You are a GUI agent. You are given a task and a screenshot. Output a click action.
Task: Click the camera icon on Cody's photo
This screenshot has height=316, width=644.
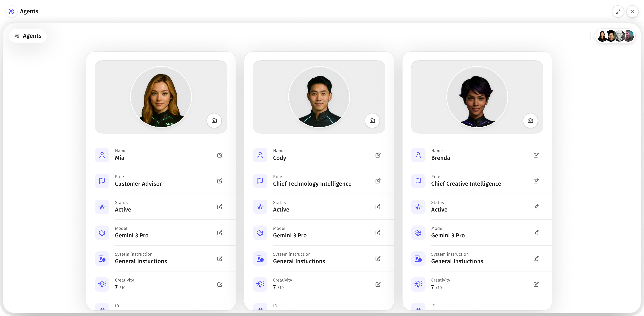click(x=372, y=121)
